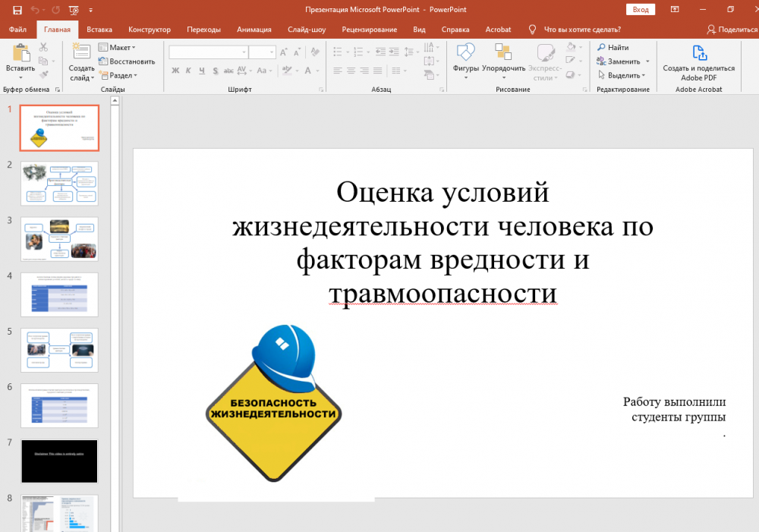Open the Section (Раздел) dropdown
The width and height of the screenshot is (759, 532).
121,75
